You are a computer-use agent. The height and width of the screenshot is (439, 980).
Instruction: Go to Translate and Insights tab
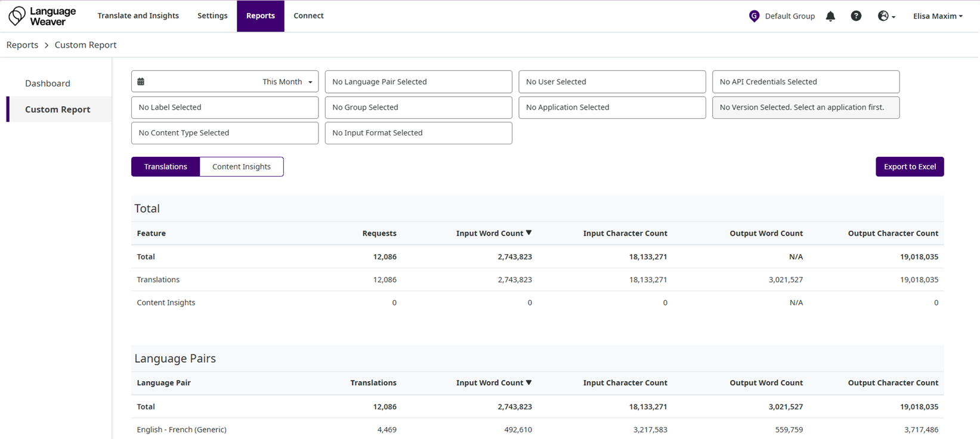click(138, 16)
